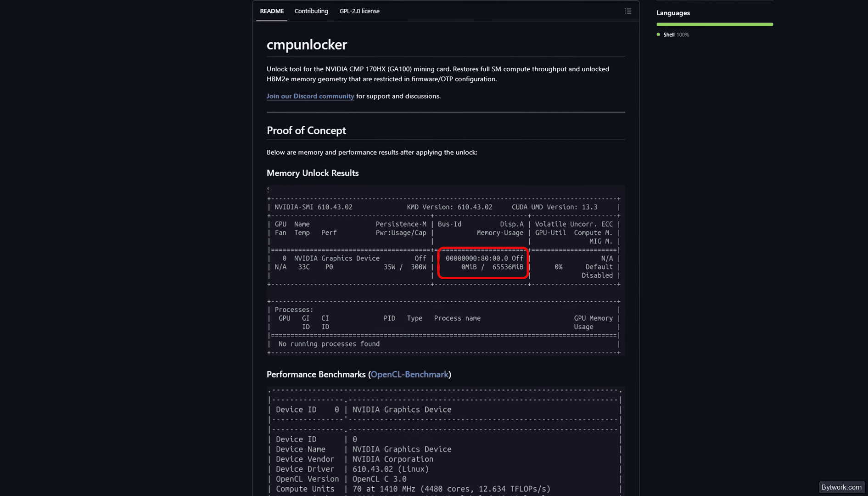Select the 00000000:80:00.0 bus id
868x496 pixels.
pos(477,259)
